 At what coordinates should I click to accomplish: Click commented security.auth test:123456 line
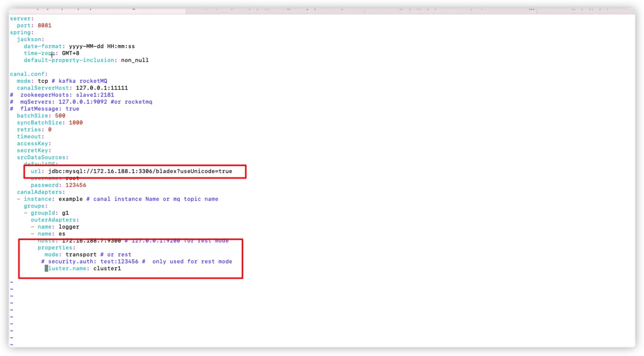(137, 261)
